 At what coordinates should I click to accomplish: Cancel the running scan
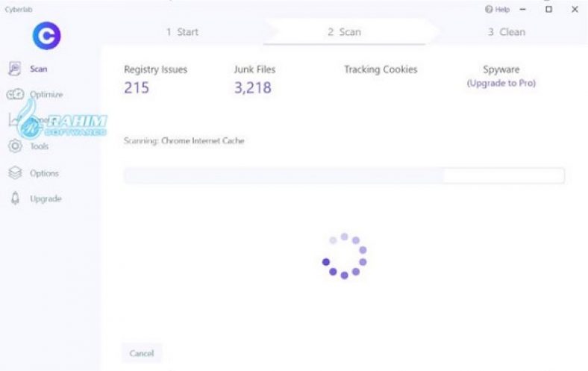click(142, 353)
